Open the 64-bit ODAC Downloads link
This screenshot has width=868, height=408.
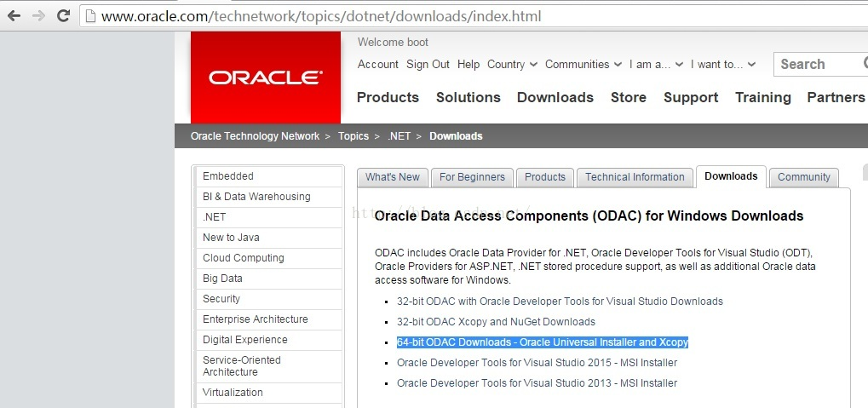pyautogui.click(x=543, y=342)
